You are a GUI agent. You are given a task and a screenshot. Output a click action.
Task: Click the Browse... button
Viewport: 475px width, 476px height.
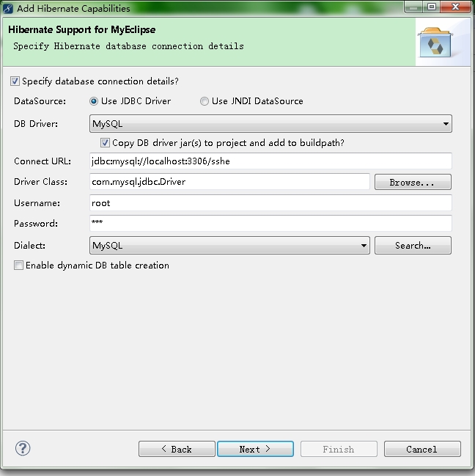tap(413, 182)
